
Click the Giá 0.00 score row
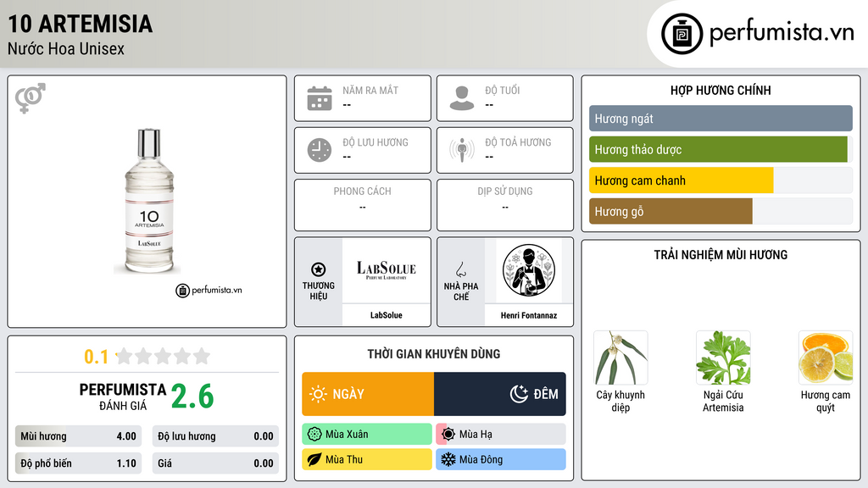215,463
